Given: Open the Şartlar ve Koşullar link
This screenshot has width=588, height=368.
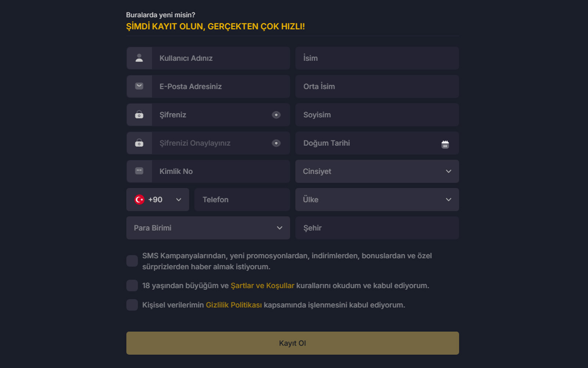Looking at the screenshot, I should pyautogui.click(x=262, y=286).
